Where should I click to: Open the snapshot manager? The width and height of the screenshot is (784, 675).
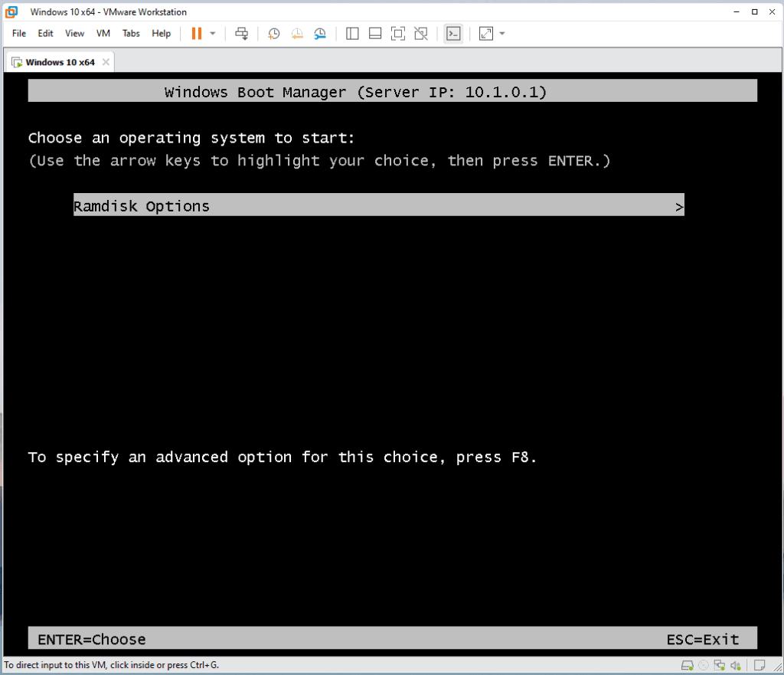point(320,34)
